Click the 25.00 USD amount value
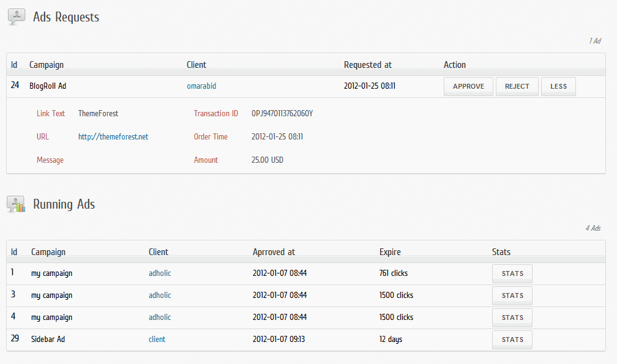 pyautogui.click(x=267, y=160)
